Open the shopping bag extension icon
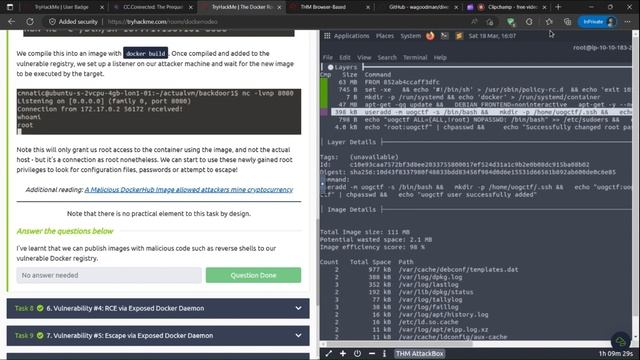The image size is (640, 360). pyautogui.click(x=490, y=22)
